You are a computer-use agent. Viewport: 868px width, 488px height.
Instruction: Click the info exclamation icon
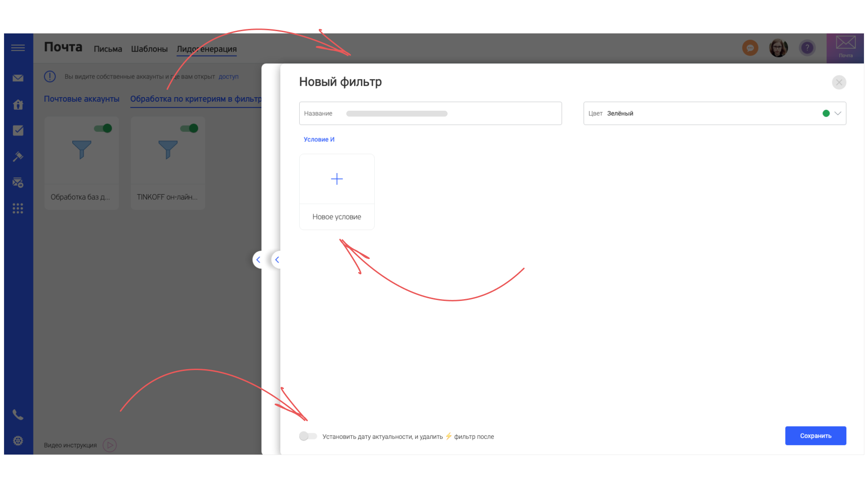pos(50,76)
